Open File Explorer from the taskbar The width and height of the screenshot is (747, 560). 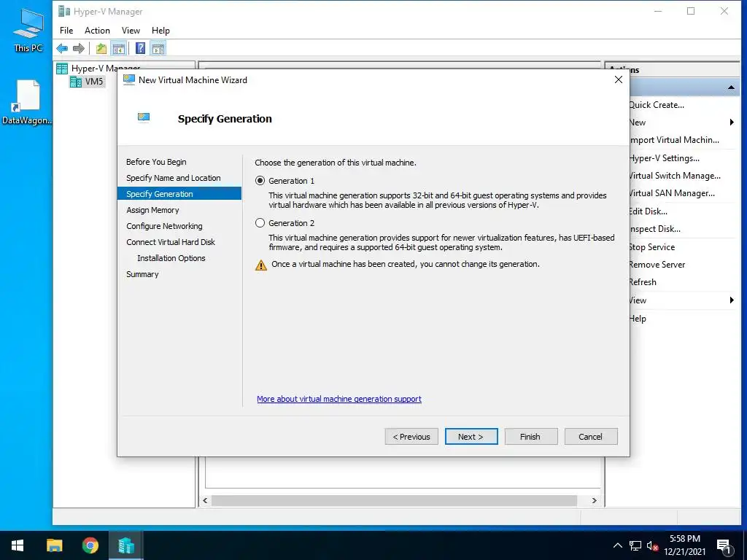[x=54, y=545]
